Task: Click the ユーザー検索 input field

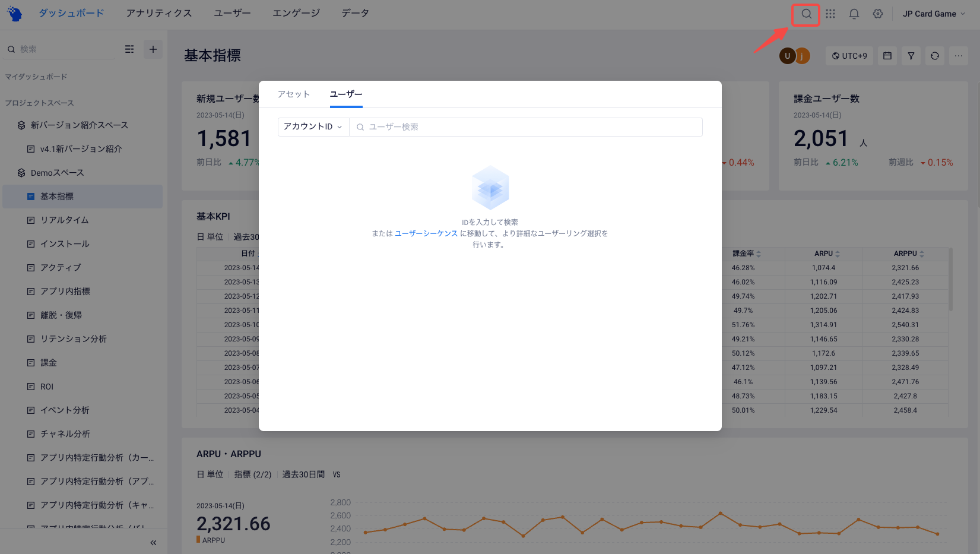Action: click(x=526, y=127)
